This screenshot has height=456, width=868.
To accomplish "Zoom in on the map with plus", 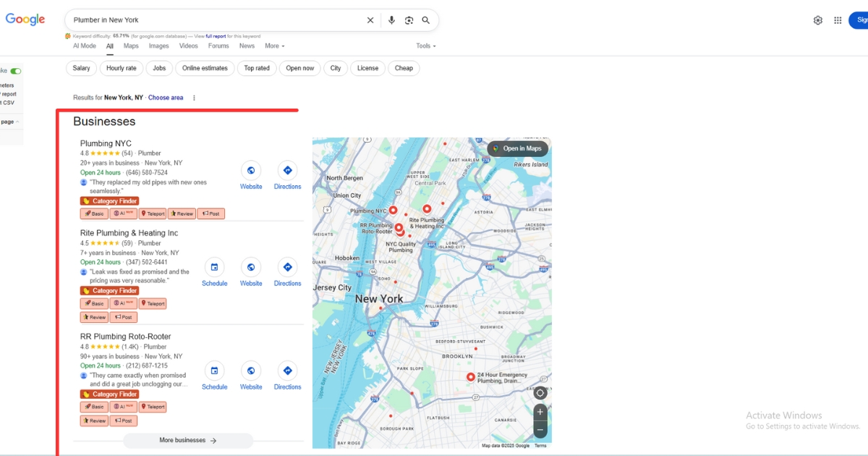I will tap(540, 412).
